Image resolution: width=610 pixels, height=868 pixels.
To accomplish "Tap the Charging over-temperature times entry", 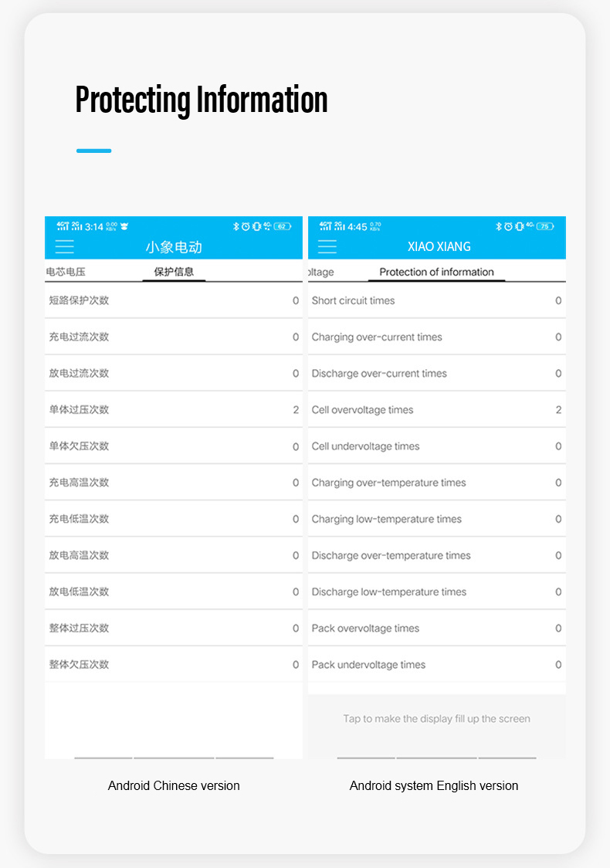I will point(436,483).
